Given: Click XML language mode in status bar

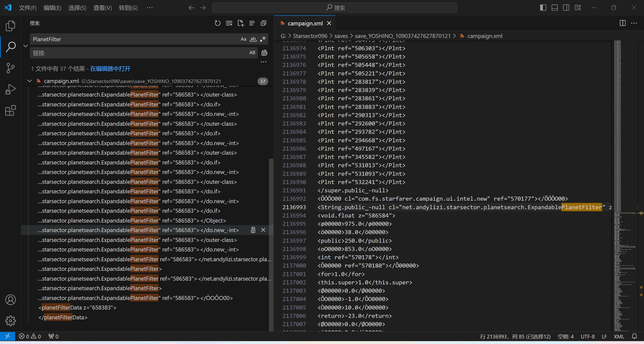Looking at the screenshot, I should click(x=619, y=336).
